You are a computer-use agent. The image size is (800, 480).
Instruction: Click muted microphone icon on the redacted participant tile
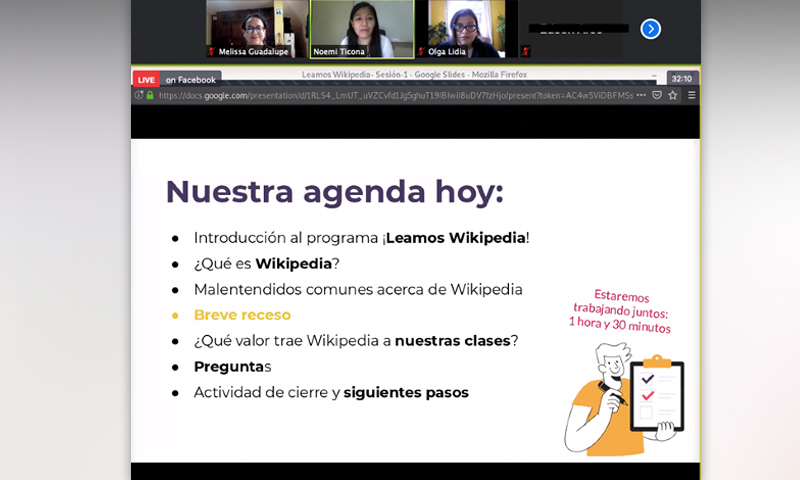click(526, 51)
